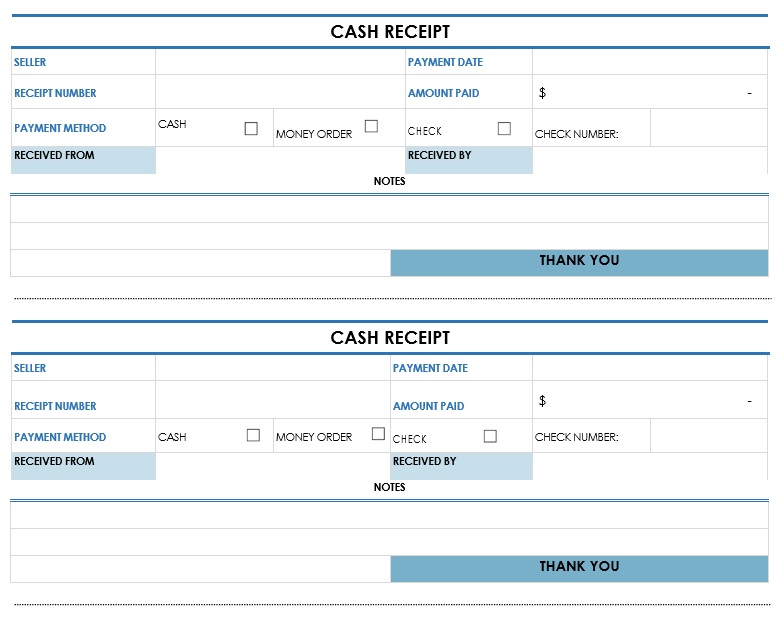
Task: Select Check Number field in bottom receipt
Action: coord(708,436)
